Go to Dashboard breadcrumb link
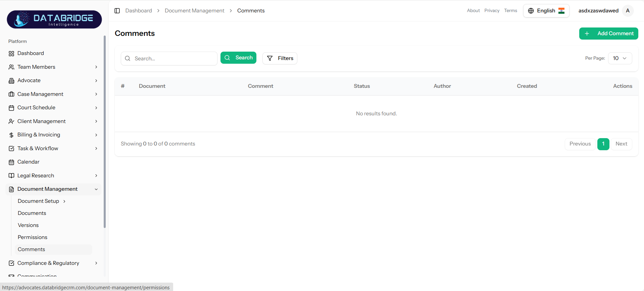This screenshot has height=291, width=644. 139,11
